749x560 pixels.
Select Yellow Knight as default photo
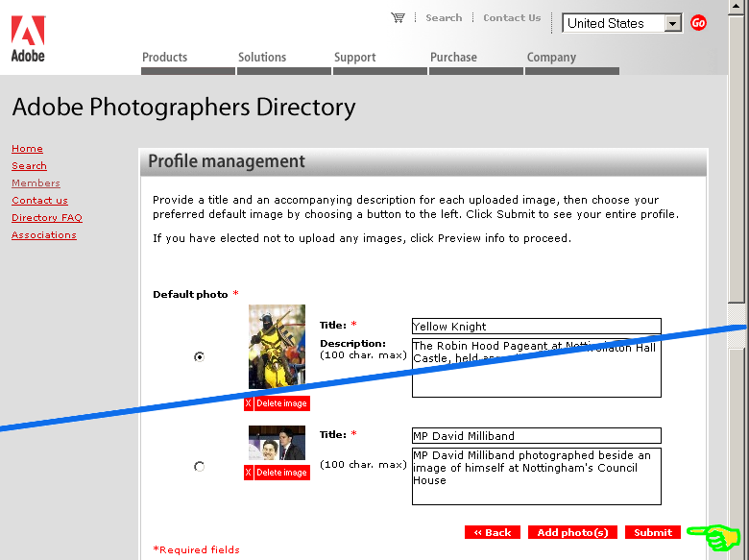199,357
